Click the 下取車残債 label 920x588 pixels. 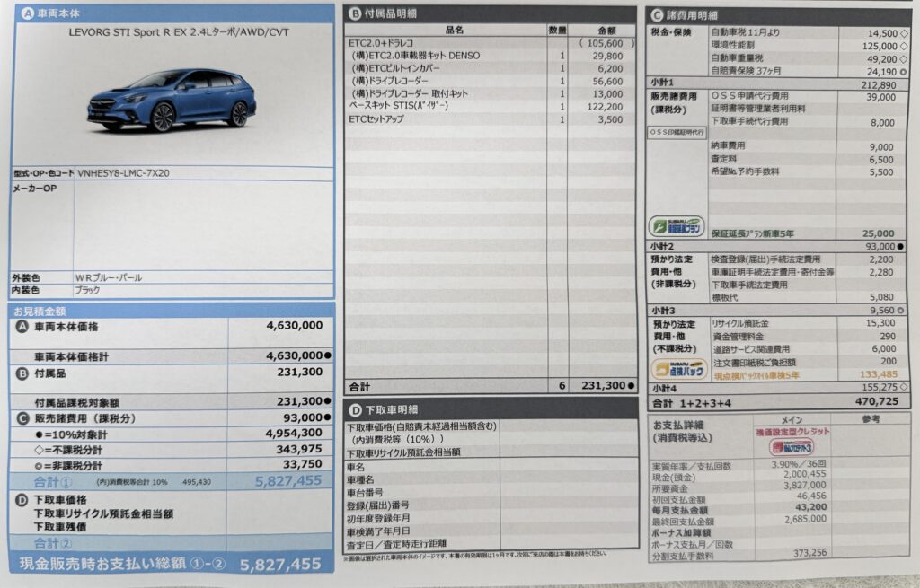[60, 527]
